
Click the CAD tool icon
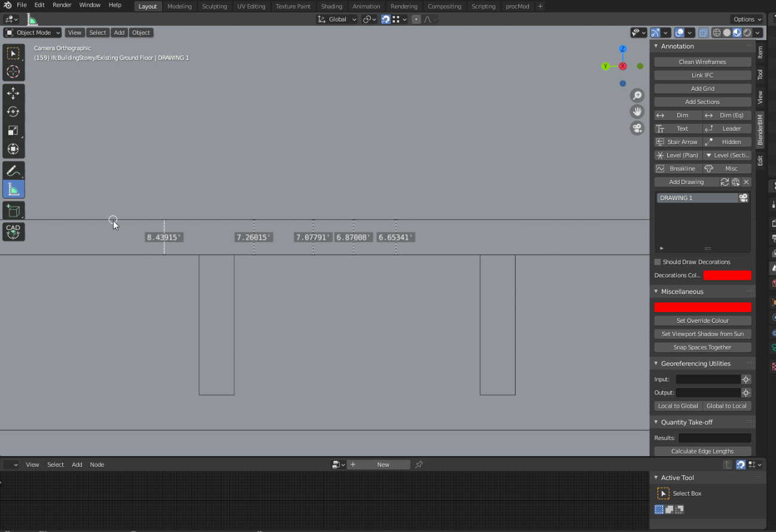13,232
